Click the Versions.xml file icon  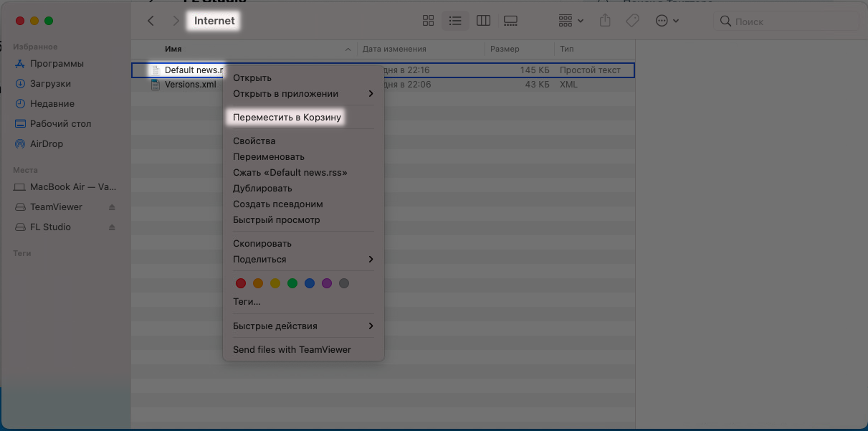tap(156, 85)
